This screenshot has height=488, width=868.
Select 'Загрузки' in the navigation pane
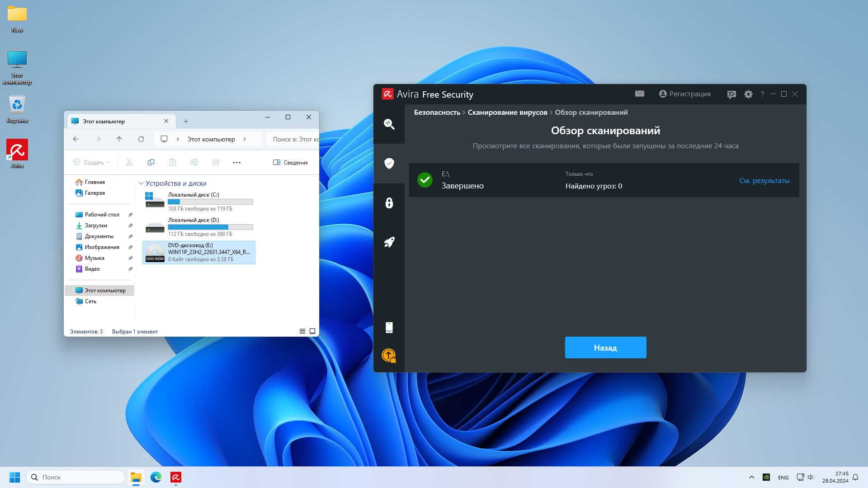coord(96,225)
